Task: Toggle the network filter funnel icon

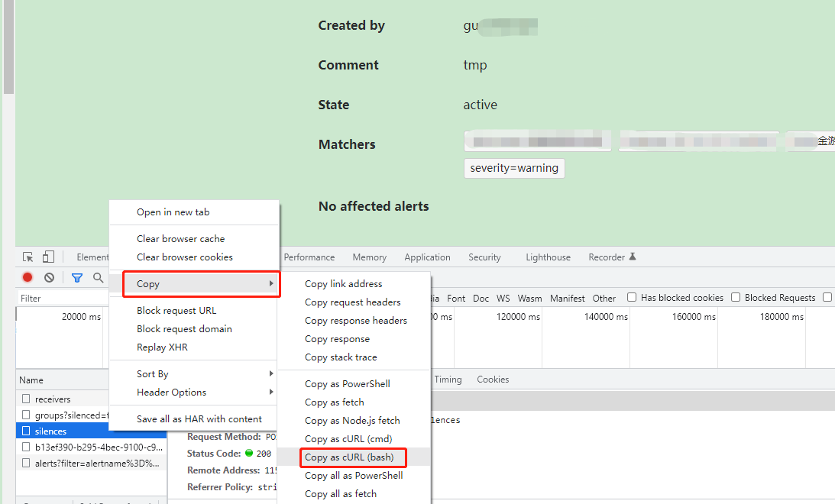Action: click(x=76, y=278)
